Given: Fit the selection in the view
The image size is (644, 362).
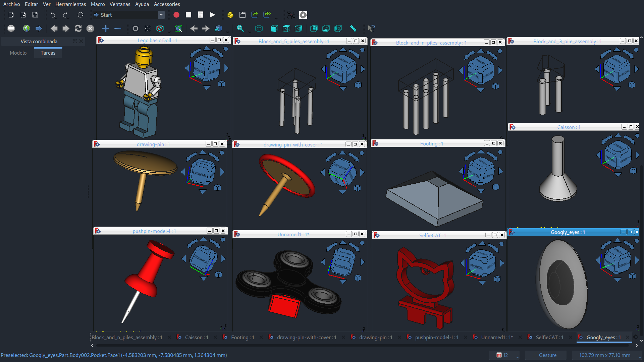Looking at the screenshot, I should tap(148, 28).
